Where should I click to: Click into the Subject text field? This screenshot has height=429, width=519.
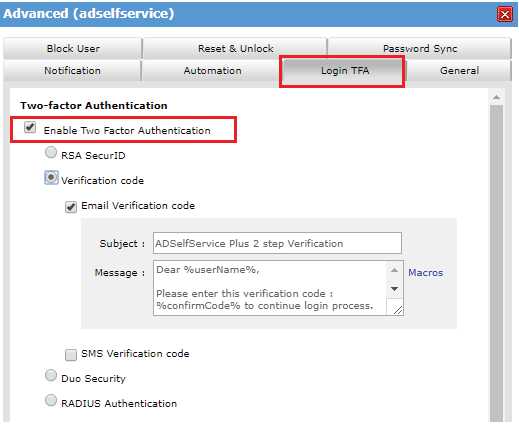pyautogui.click(x=277, y=243)
